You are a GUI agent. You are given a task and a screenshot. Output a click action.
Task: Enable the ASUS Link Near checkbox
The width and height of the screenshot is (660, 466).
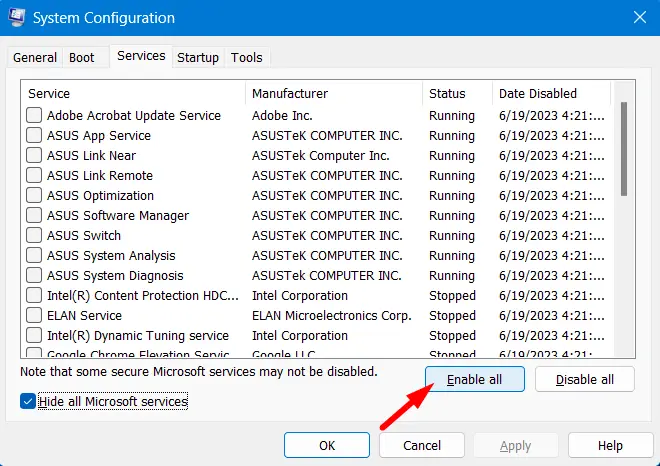(x=34, y=156)
